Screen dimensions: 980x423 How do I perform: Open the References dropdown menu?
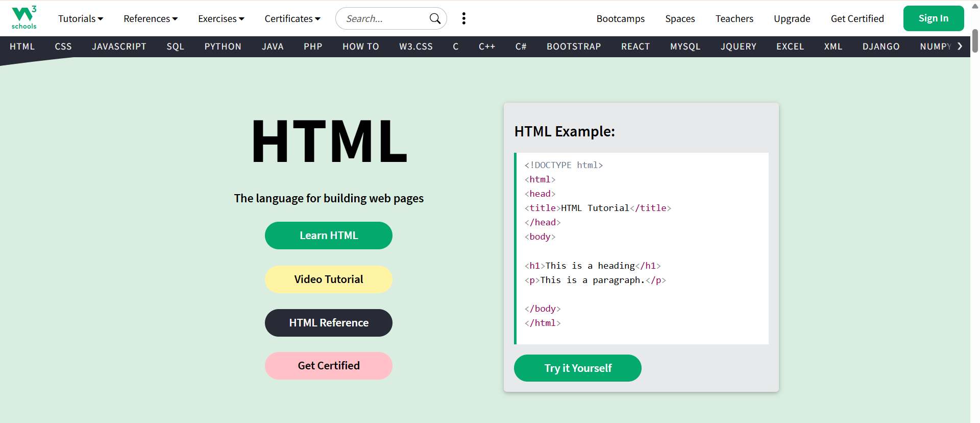150,18
